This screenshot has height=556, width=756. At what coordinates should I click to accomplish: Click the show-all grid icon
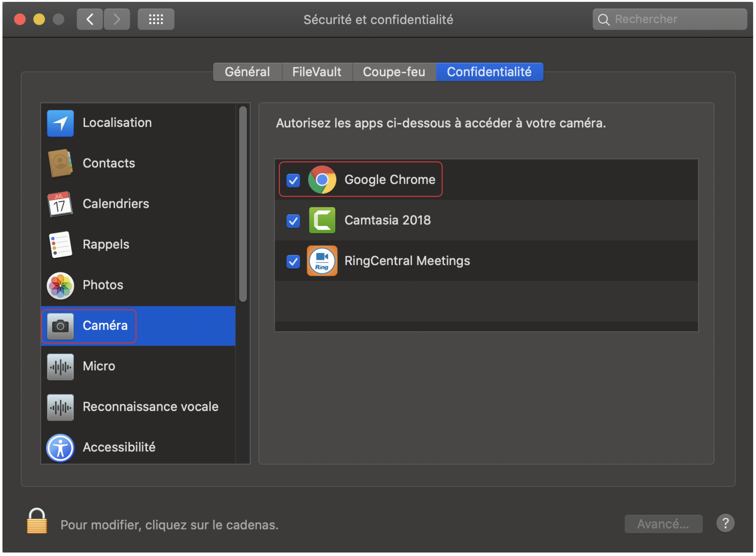tap(156, 20)
